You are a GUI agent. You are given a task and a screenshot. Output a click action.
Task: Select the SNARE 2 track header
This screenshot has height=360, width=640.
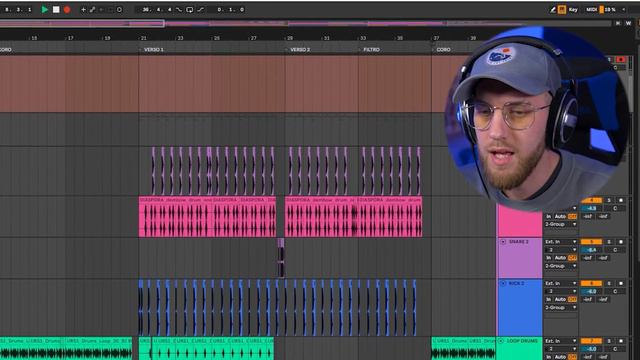coord(520,258)
